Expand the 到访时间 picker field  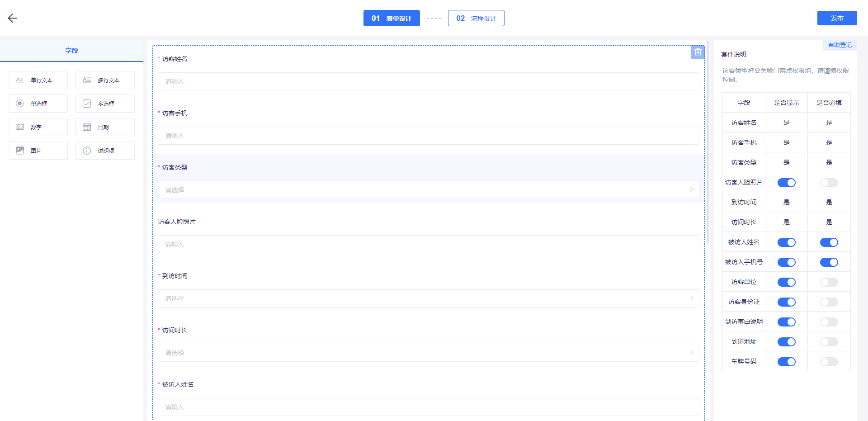click(428, 298)
